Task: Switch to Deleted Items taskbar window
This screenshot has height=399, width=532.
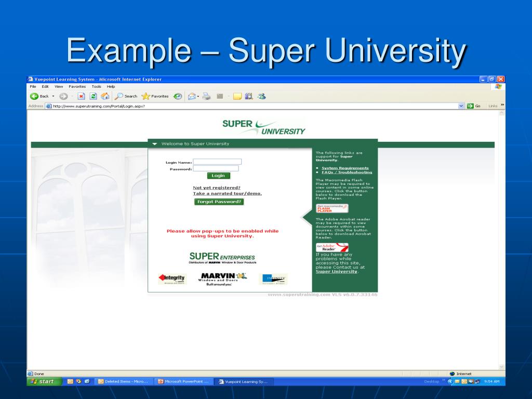Action: (x=124, y=381)
